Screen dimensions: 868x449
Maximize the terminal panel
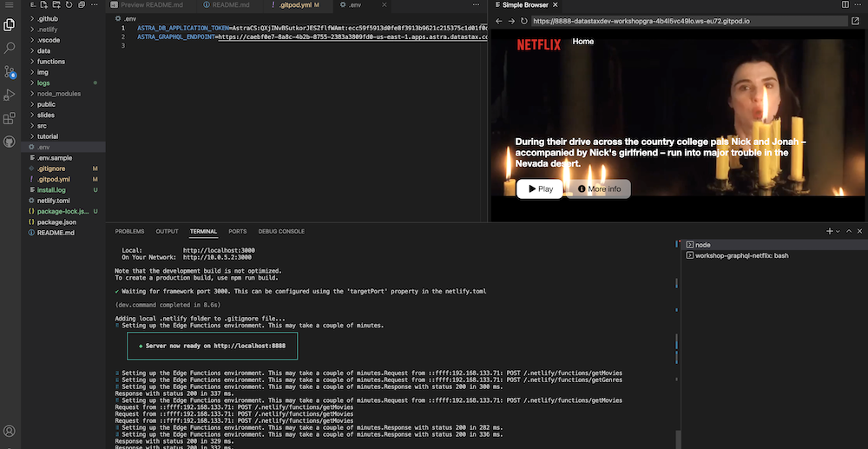(x=849, y=231)
